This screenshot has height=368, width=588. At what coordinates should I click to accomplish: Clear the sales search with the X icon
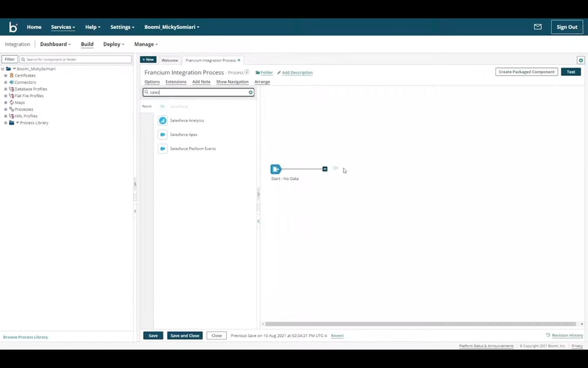pos(250,92)
